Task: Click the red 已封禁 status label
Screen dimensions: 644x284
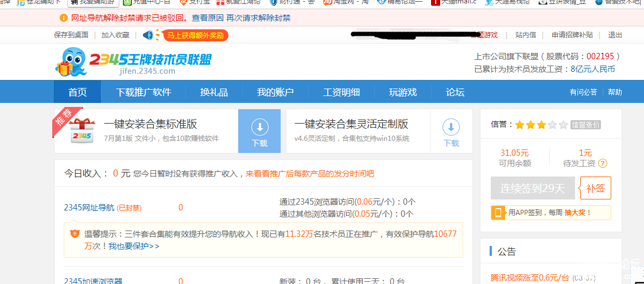Action: tap(129, 208)
